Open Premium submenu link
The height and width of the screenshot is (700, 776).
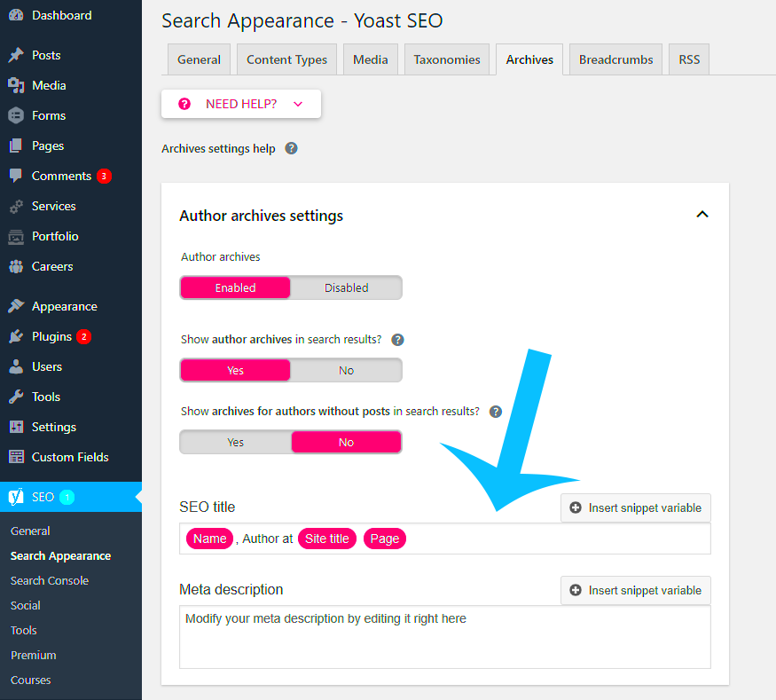pyautogui.click(x=33, y=655)
